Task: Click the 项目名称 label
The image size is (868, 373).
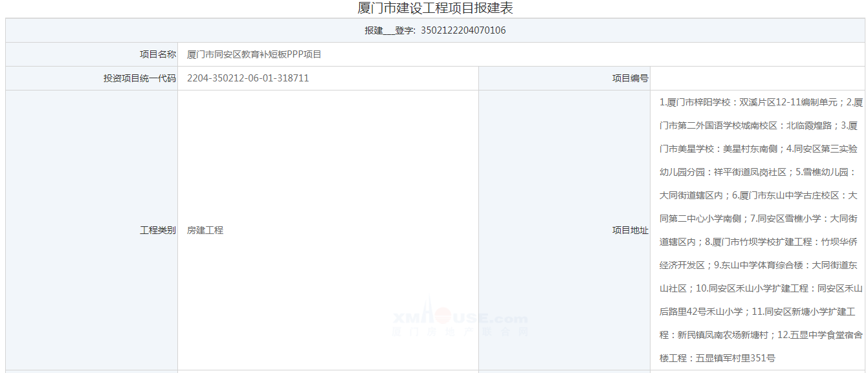Action: tap(158, 54)
